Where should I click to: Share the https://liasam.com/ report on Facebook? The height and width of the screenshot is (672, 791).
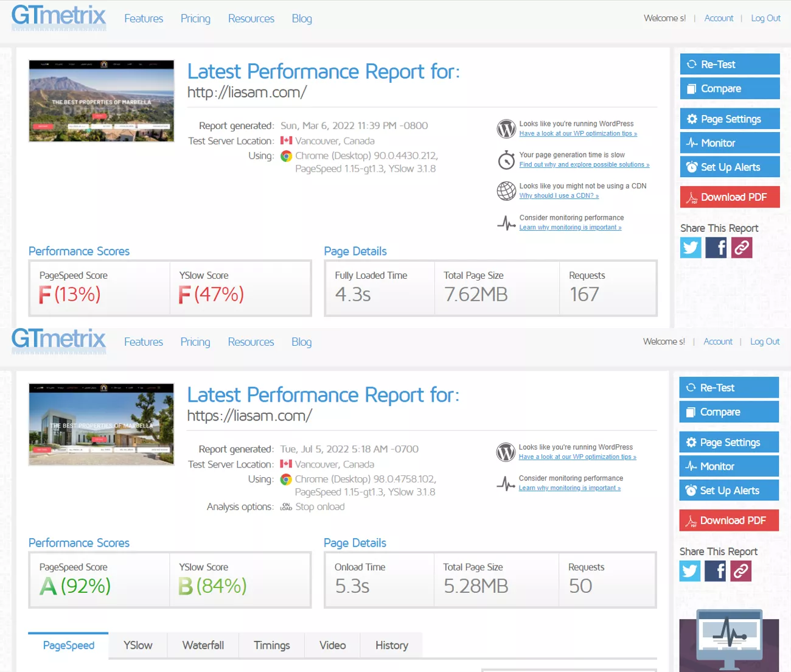click(x=716, y=571)
